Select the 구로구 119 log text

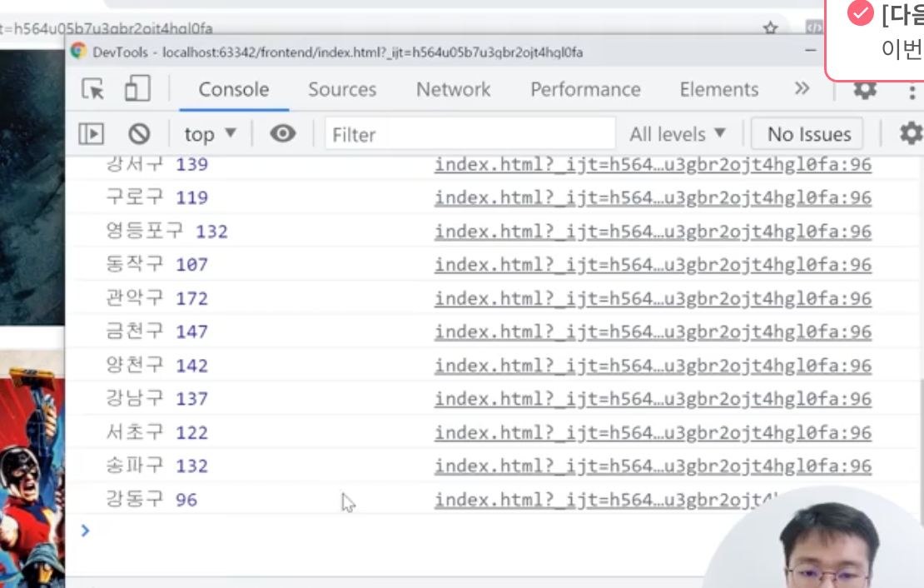pyautogui.click(x=156, y=197)
